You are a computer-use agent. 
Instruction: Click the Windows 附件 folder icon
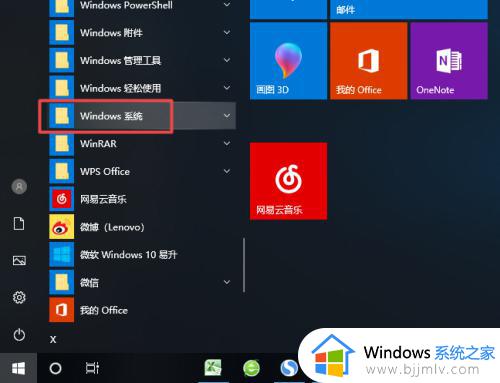click(x=62, y=33)
